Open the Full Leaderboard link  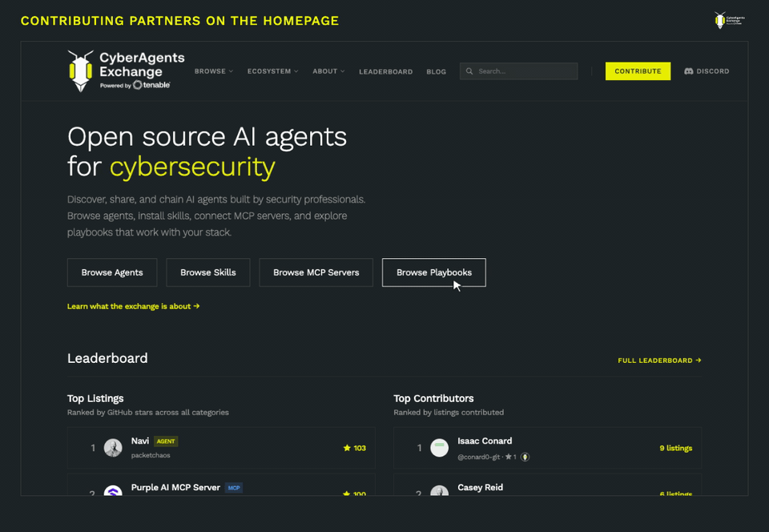[x=659, y=361]
